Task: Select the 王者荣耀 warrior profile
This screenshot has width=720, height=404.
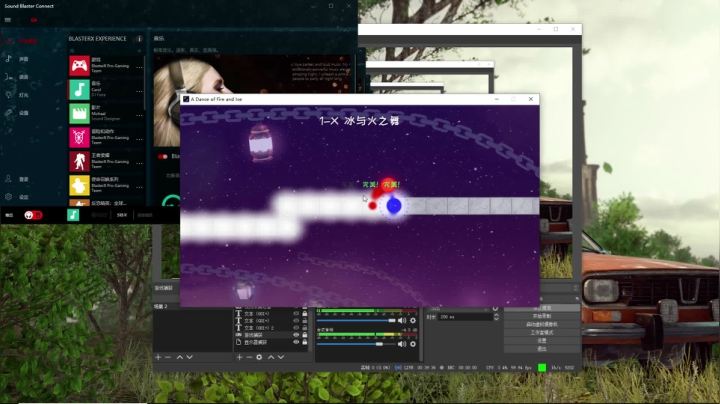Action: click(79, 162)
